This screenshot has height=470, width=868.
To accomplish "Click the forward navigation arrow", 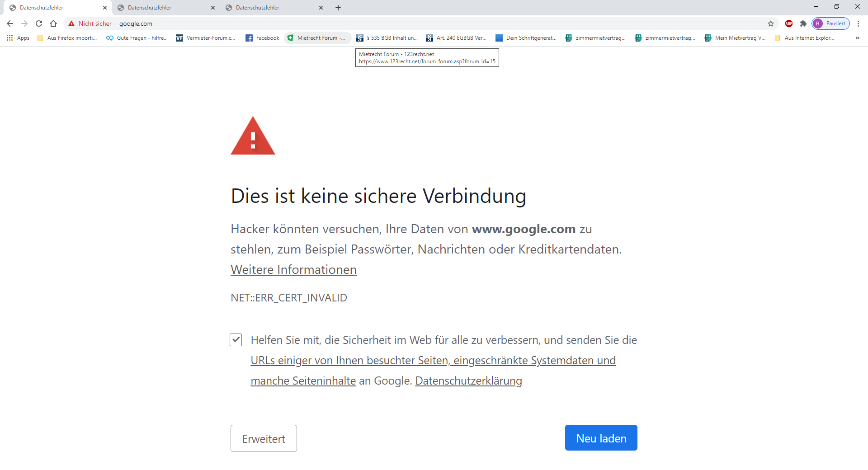I will (x=24, y=23).
